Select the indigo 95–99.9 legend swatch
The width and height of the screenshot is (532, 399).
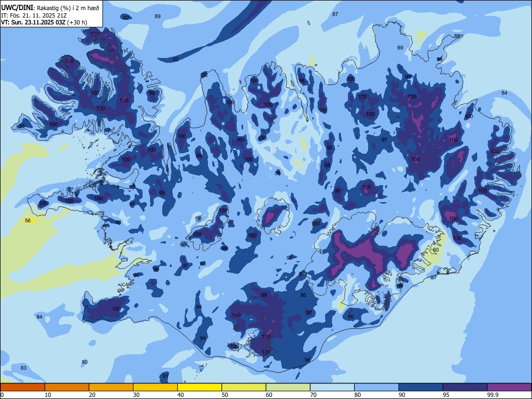[x=465, y=387]
